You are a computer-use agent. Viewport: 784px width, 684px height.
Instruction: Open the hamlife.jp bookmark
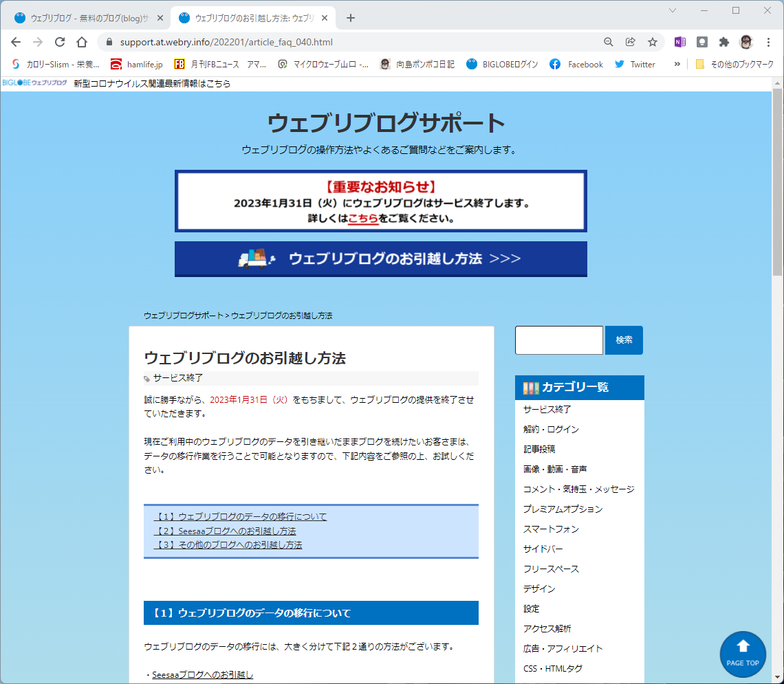[137, 64]
